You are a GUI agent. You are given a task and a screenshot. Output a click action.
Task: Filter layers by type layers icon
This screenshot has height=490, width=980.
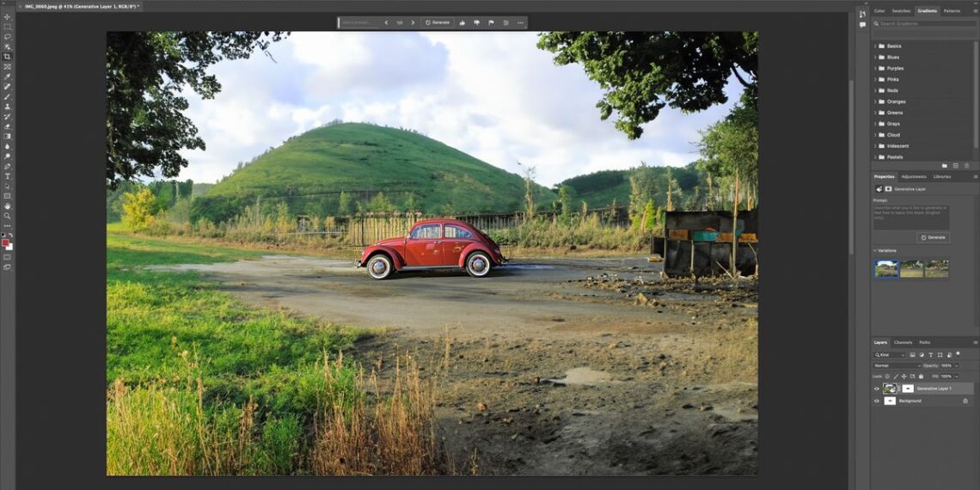[x=931, y=354]
